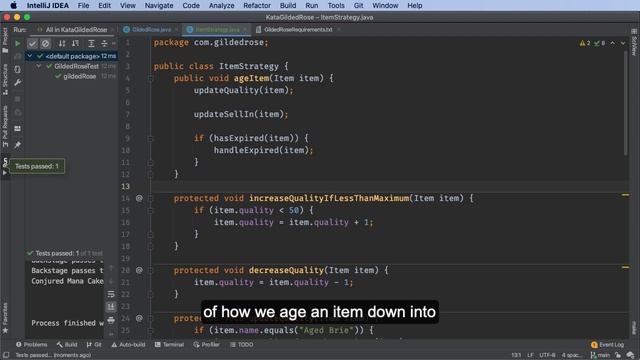Open the Refactor menu

(x=257, y=5)
